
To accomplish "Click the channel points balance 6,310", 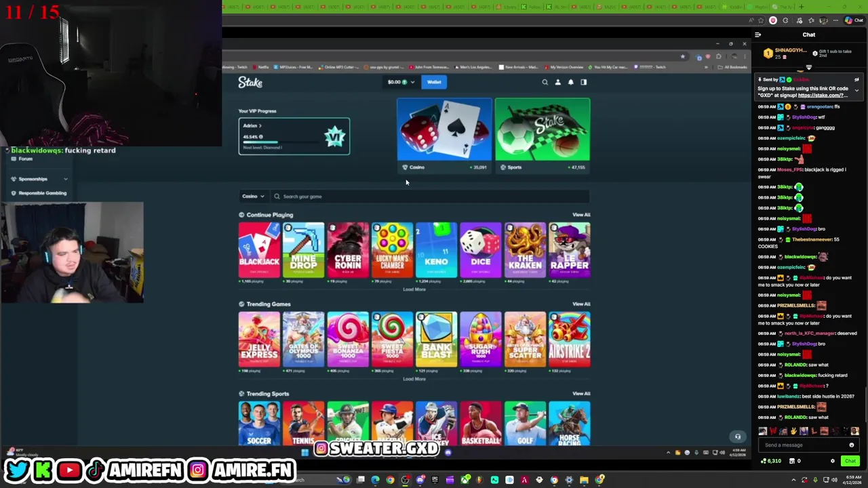I will [772, 461].
